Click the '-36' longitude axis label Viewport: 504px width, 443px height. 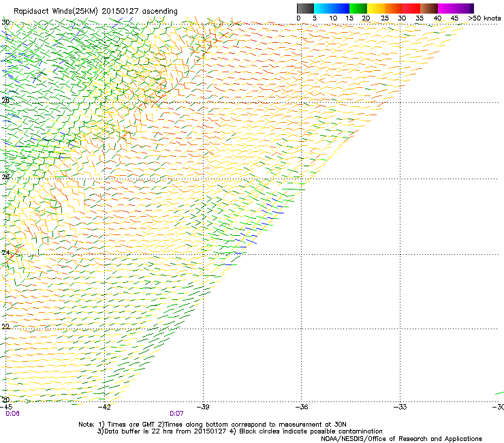(302, 407)
